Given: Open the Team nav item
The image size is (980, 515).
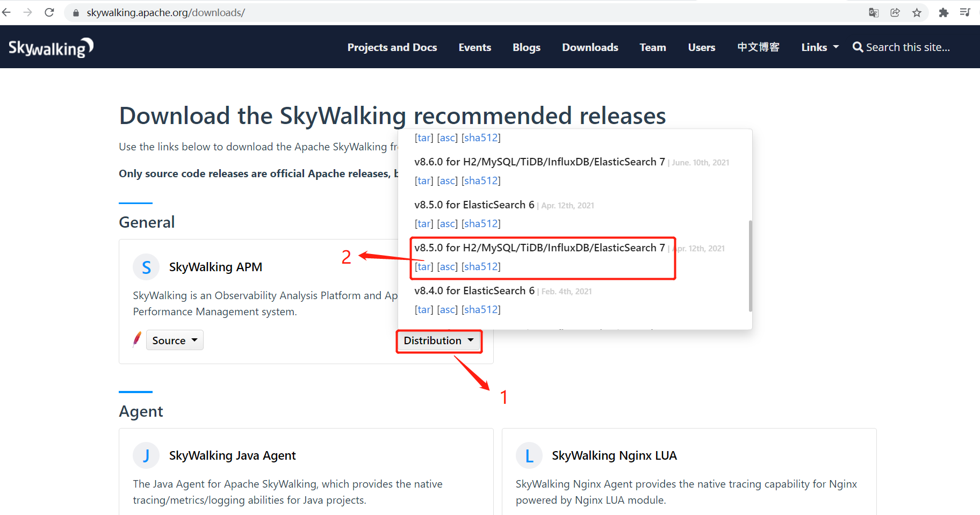Looking at the screenshot, I should click(x=653, y=47).
